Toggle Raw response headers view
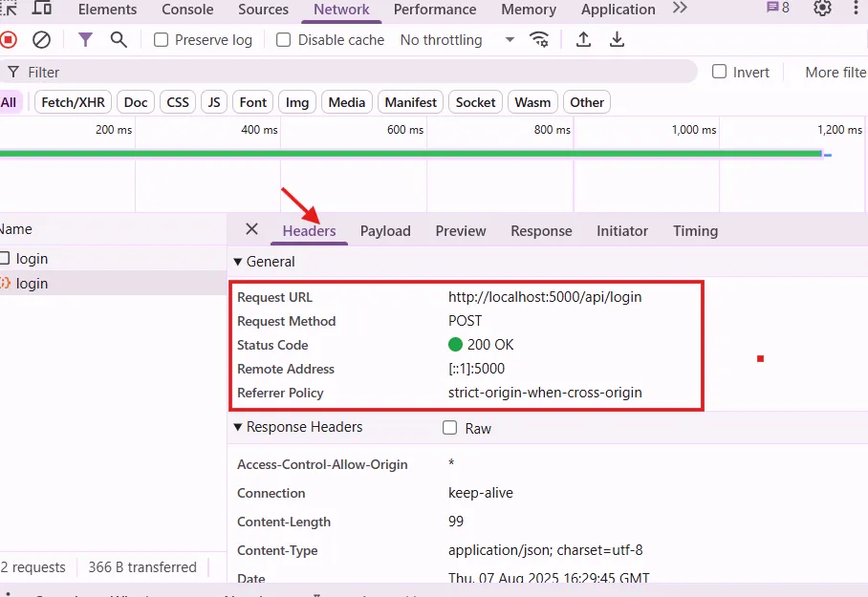The image size is (868, 597). point(450,428)
